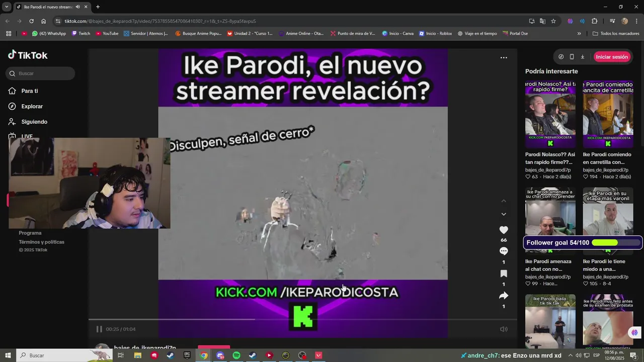Open Chrome extensions puzzle icon

point(595,21)
